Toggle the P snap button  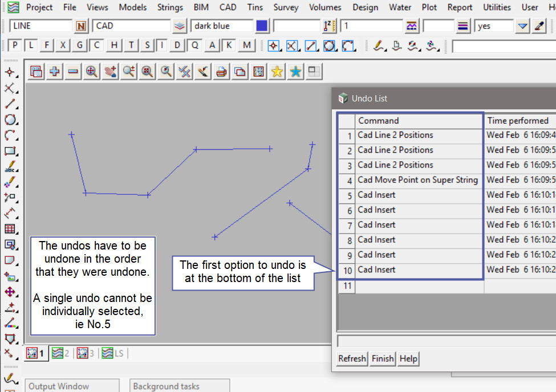pos(14,46)
